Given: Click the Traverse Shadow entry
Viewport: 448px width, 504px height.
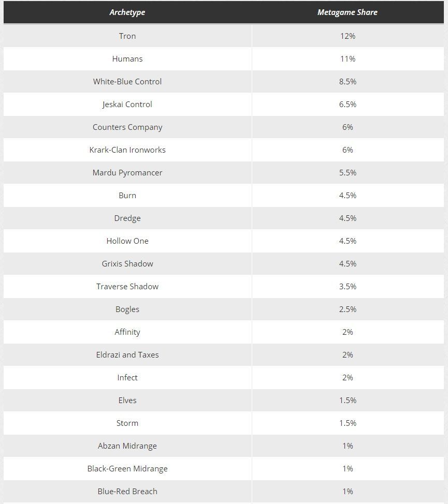Looking at the screenshot, I should tap(127, 287).
